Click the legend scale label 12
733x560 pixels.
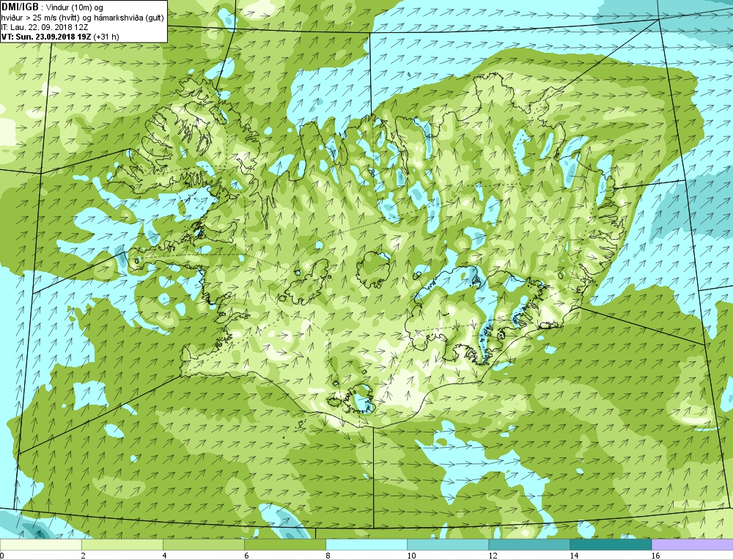click(x=493, y=556)
